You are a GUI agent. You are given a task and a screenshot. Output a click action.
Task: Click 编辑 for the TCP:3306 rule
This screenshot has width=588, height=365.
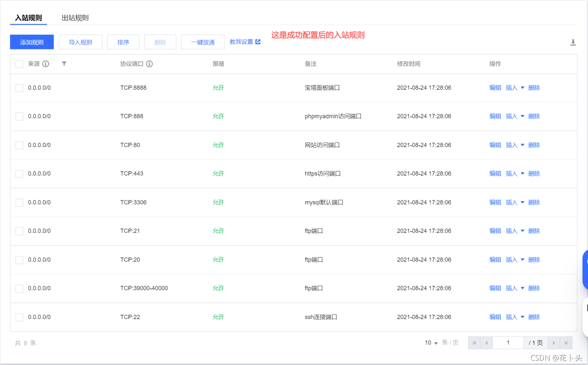495,202
